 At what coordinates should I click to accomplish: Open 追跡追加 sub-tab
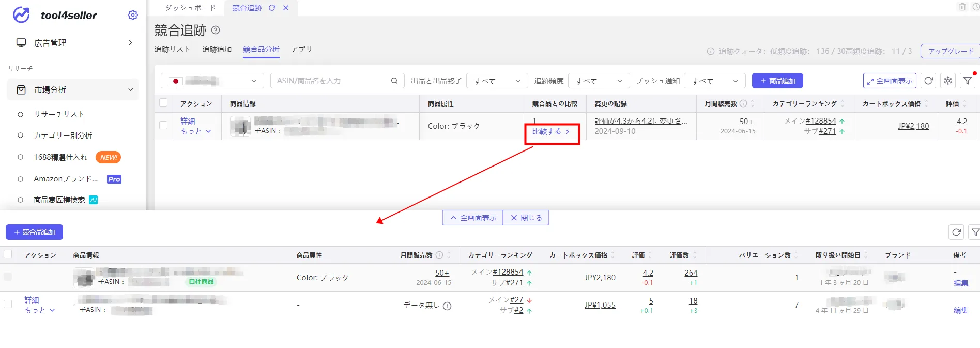[217, 49]
